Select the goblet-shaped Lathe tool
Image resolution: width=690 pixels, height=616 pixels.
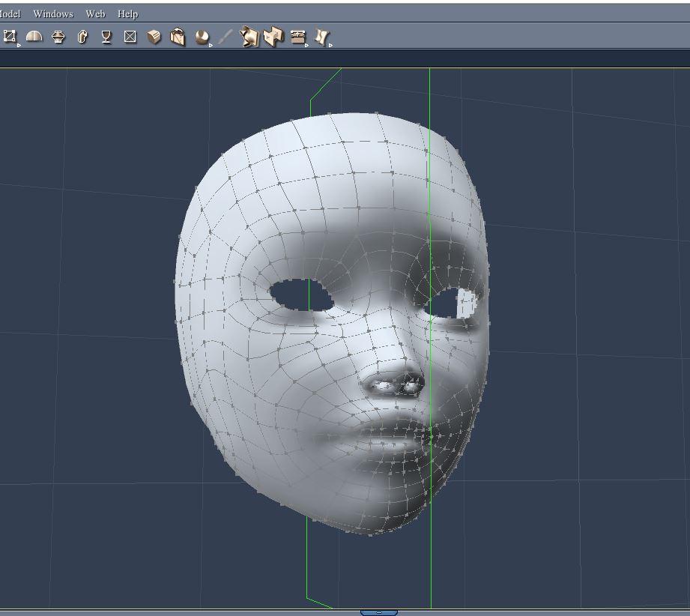[106, 37]
